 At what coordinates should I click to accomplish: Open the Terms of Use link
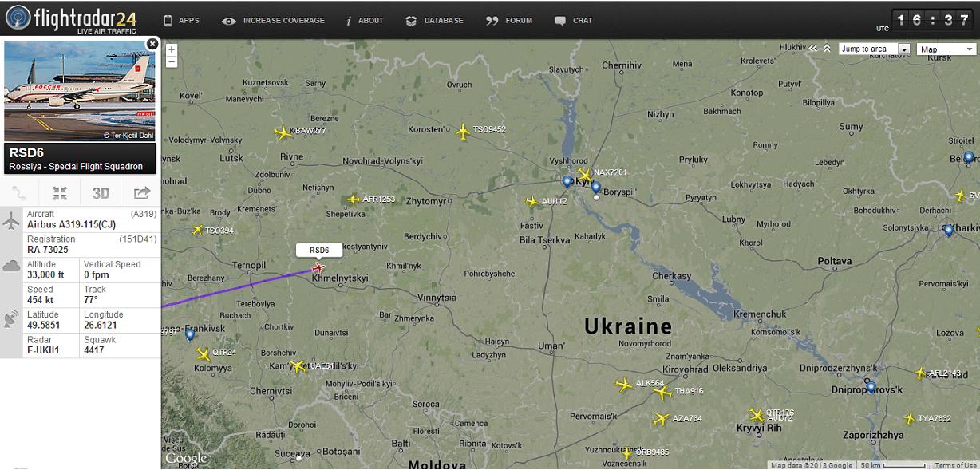955,465
